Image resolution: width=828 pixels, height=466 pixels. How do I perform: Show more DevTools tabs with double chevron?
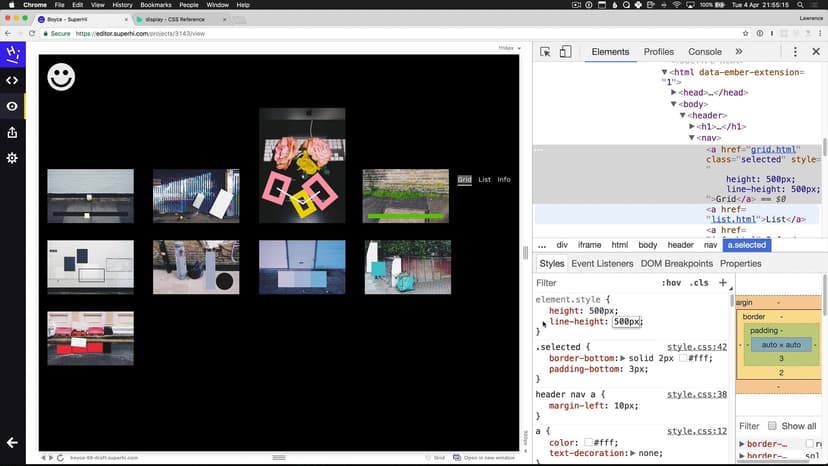[739, 52]
